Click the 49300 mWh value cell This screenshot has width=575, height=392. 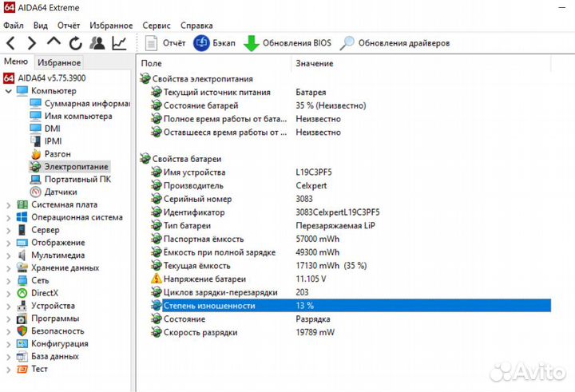[318, 252]
